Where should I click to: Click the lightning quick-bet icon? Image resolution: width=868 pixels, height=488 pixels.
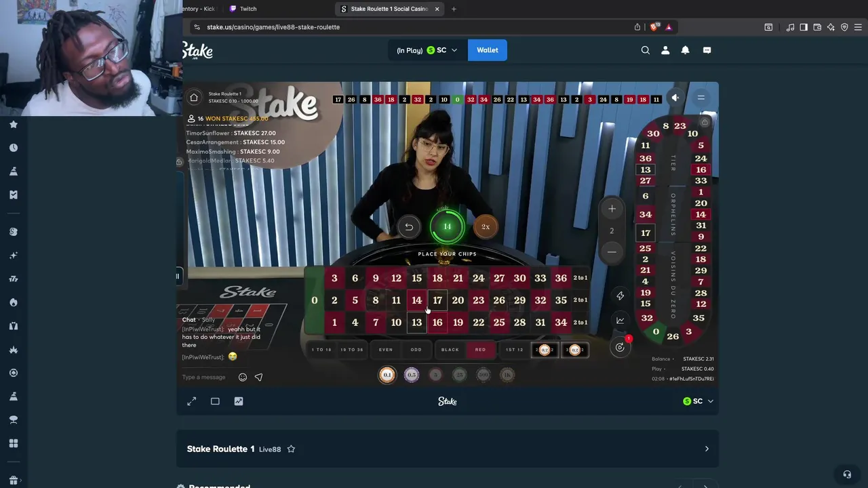(620, 296)
